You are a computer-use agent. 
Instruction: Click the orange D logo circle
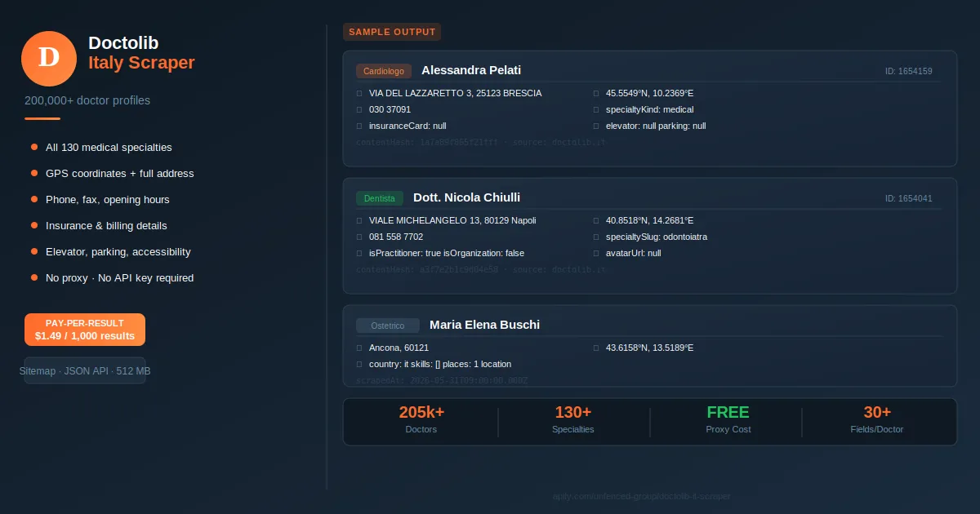coord(49,58)
